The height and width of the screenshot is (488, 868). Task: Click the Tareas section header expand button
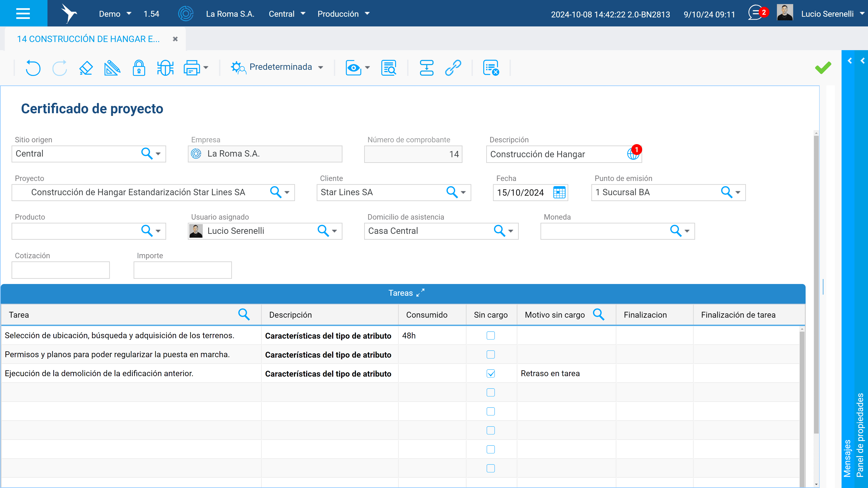click(420, 293)
